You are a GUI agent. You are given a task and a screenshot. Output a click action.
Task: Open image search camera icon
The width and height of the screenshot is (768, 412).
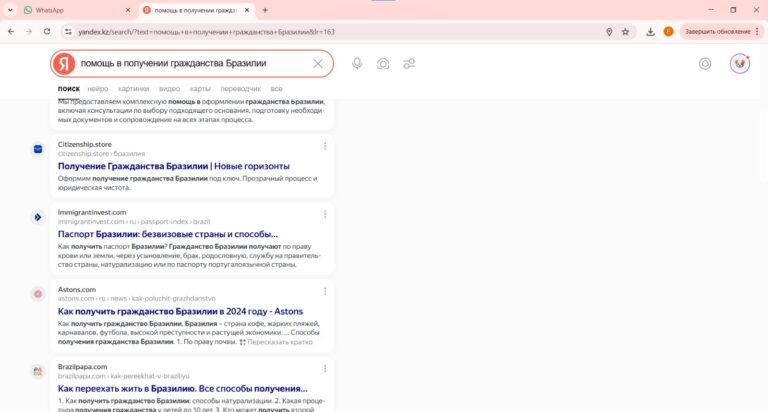tap(383, 64)
